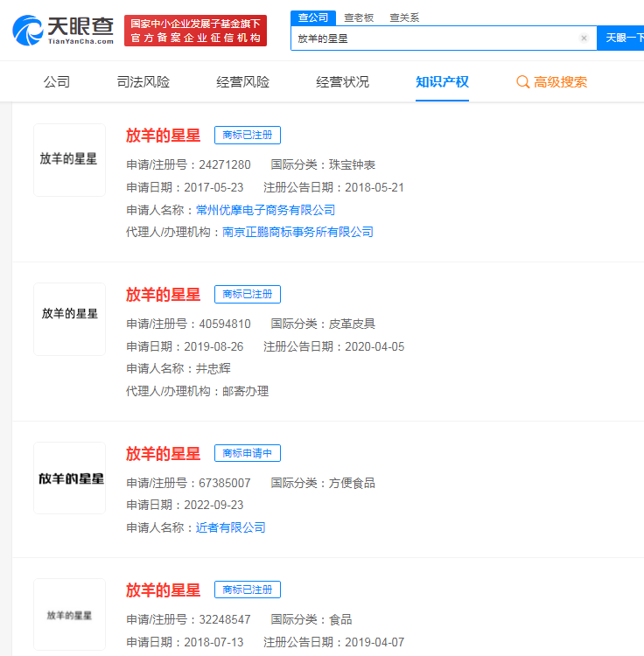This screenshot has height=656, width=644.
Task: Click announcement date 2020-04-05
Action: 374,347
